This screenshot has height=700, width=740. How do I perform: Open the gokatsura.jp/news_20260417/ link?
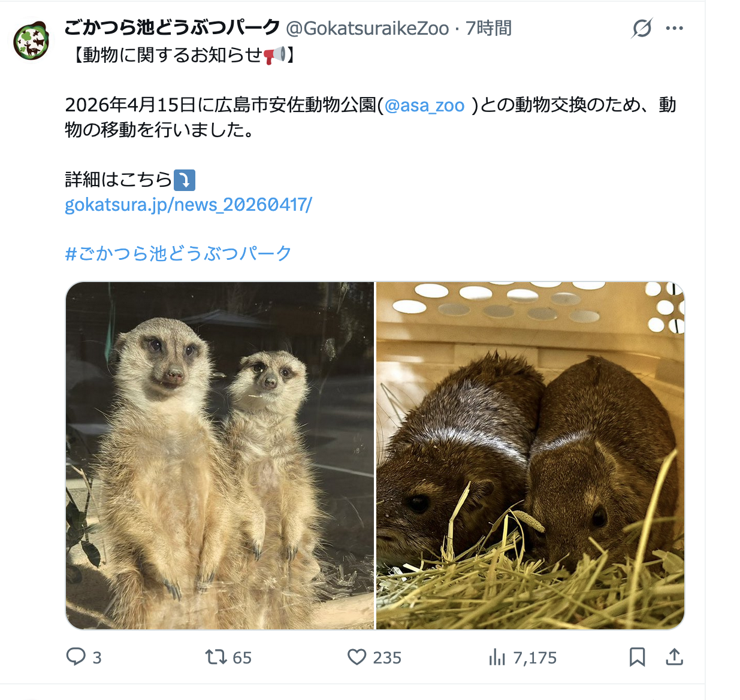[188, 205]
